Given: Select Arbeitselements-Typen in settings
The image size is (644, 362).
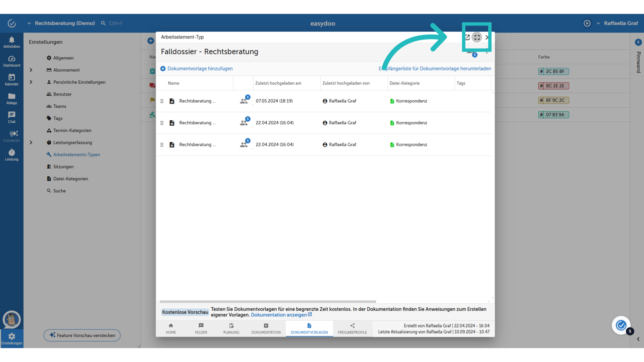Looking at the screenshot, I should [73, 155].
